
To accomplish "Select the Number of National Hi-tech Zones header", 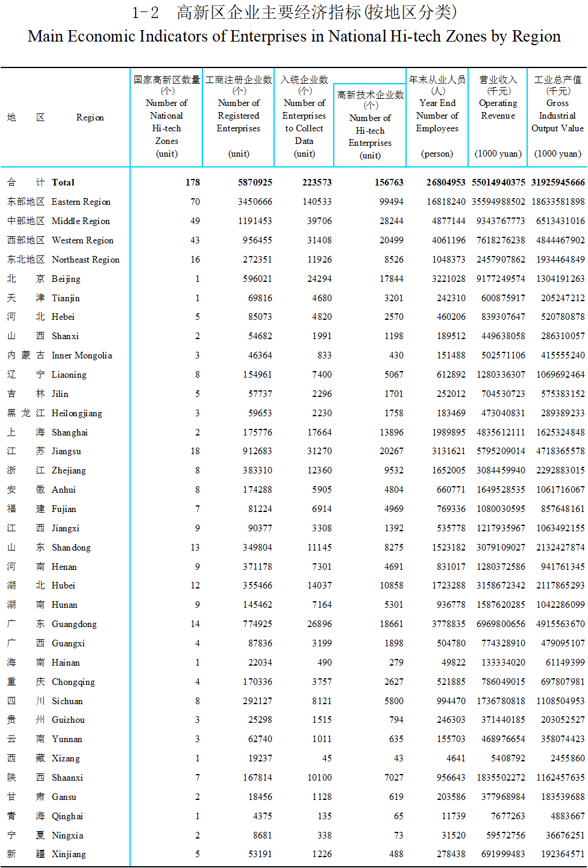I will pos(167,116).
